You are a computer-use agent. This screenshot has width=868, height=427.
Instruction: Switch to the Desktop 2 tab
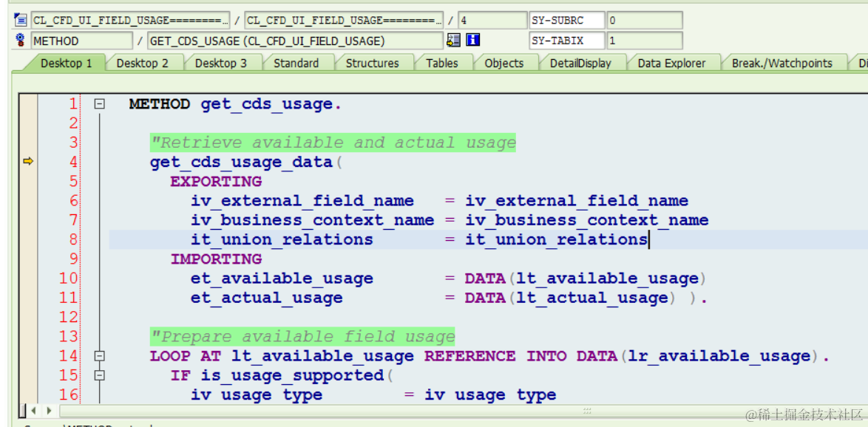point(142,63)
